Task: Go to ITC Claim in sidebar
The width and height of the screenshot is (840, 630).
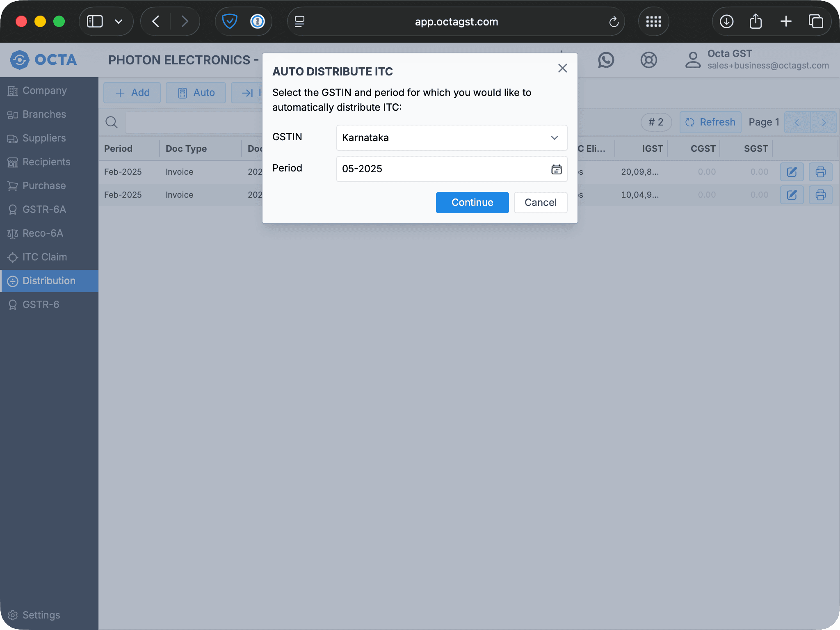Action: (x=44, y=257)
